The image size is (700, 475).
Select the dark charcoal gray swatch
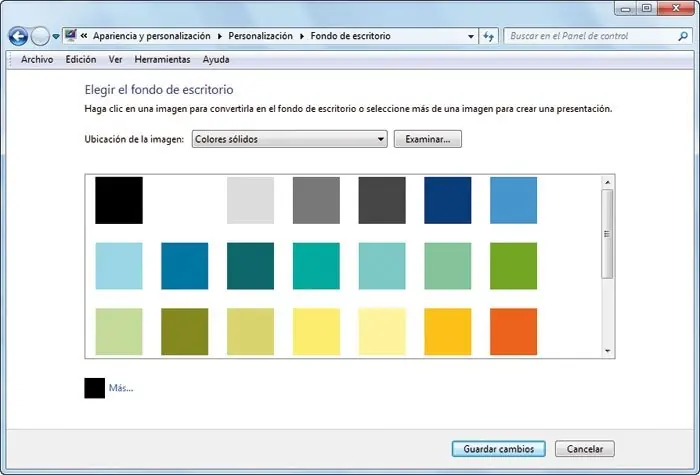click(382, 200)
